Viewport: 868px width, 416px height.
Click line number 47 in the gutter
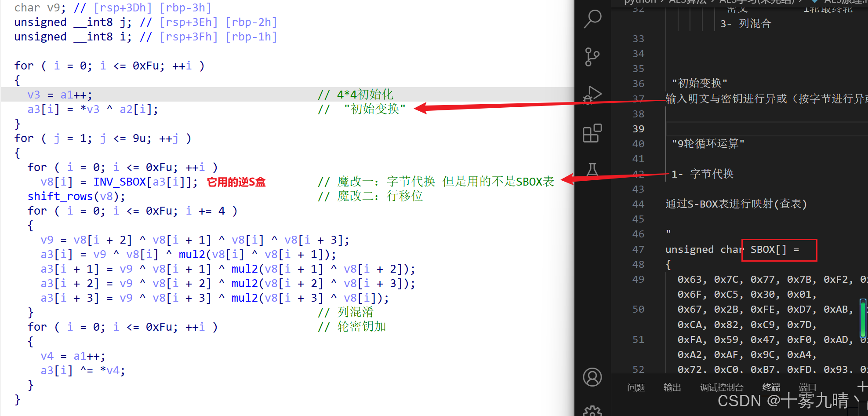click(638, 249)
